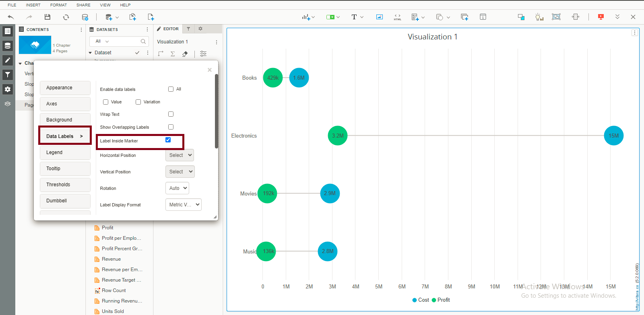Click the green Profit legend swatch

tap(433, 300)
